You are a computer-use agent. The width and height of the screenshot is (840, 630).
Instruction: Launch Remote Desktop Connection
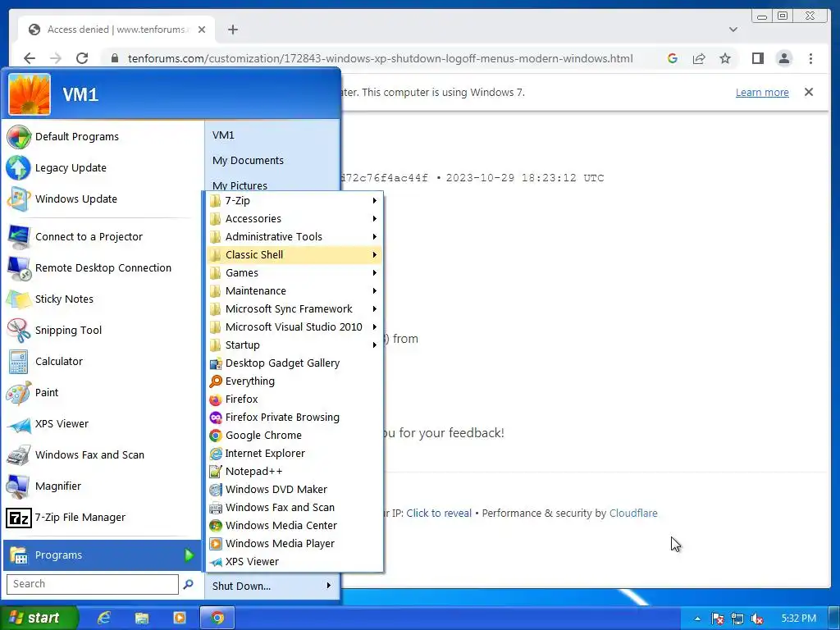point(102,268)
